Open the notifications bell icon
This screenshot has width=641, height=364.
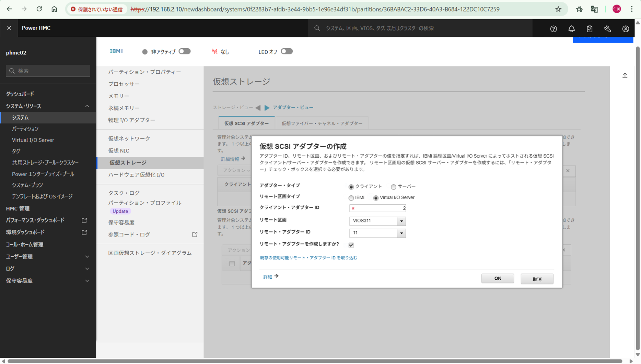[572, 29]
